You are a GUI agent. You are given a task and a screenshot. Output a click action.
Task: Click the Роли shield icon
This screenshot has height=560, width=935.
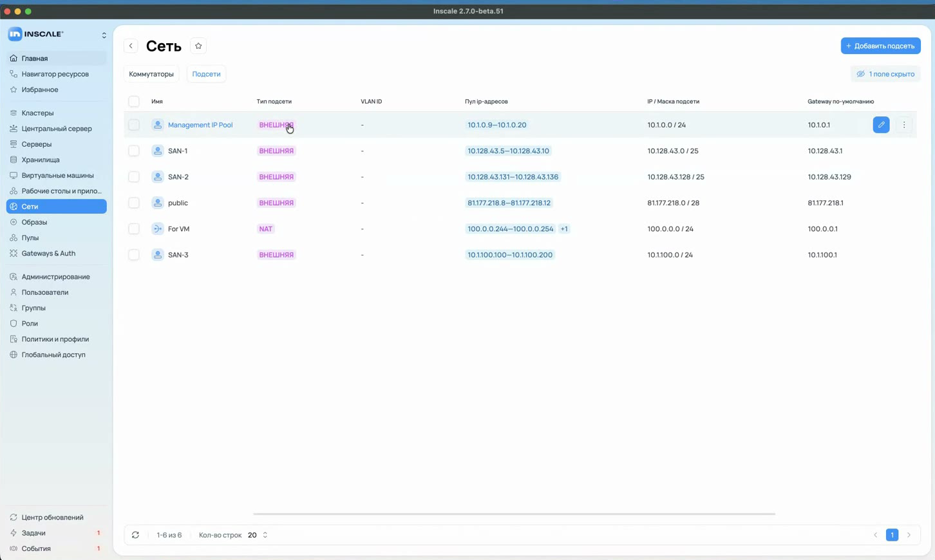[x=14, y=324]
